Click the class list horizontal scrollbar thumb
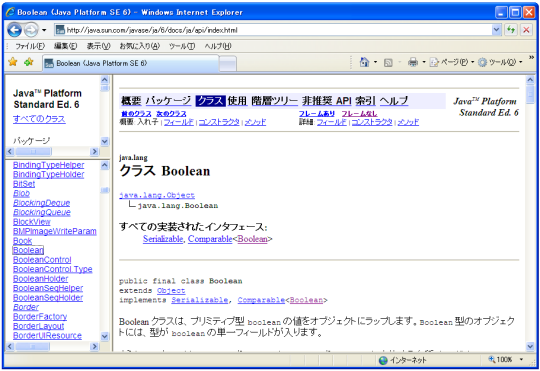The width and height of the screenshot is (540, 371). coord(33,347)
